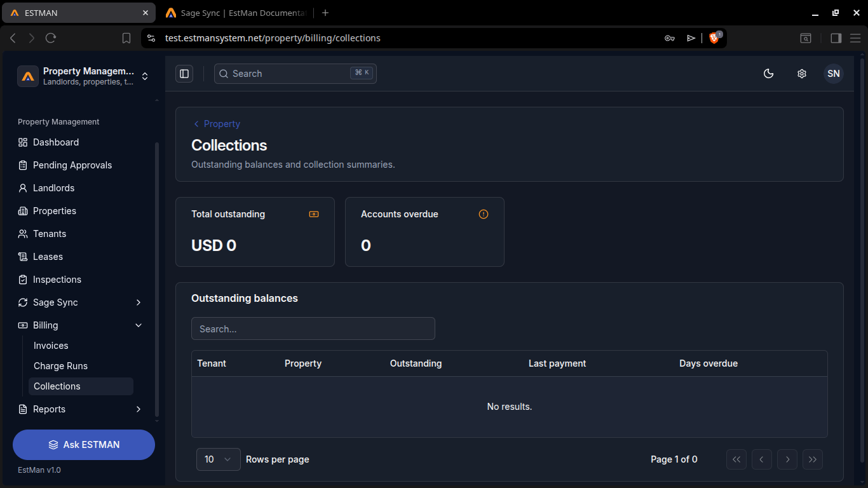868x488 pixels.
Task: Click the EstMan logo in sidebar
Action: point(28,76)
